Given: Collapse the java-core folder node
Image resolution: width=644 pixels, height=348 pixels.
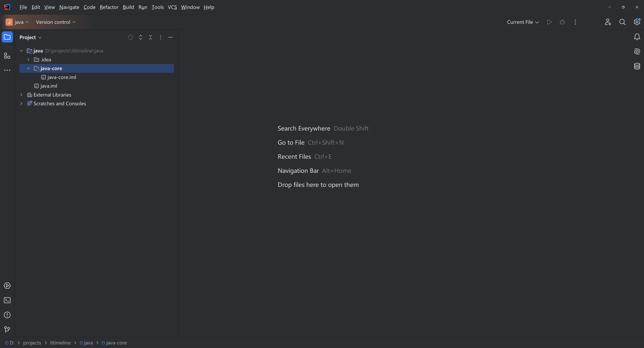Looking at the screenshot, I should click(28, 68).
